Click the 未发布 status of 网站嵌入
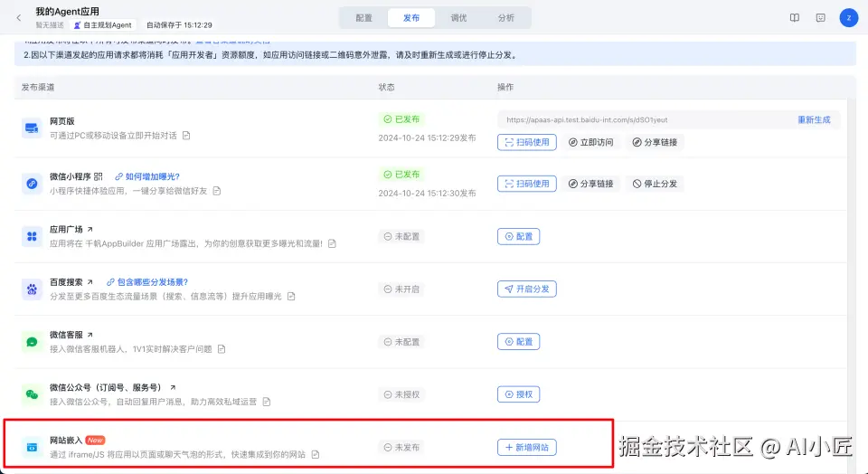The height and width of the screenshot is (474, 868). coord(401,448)
